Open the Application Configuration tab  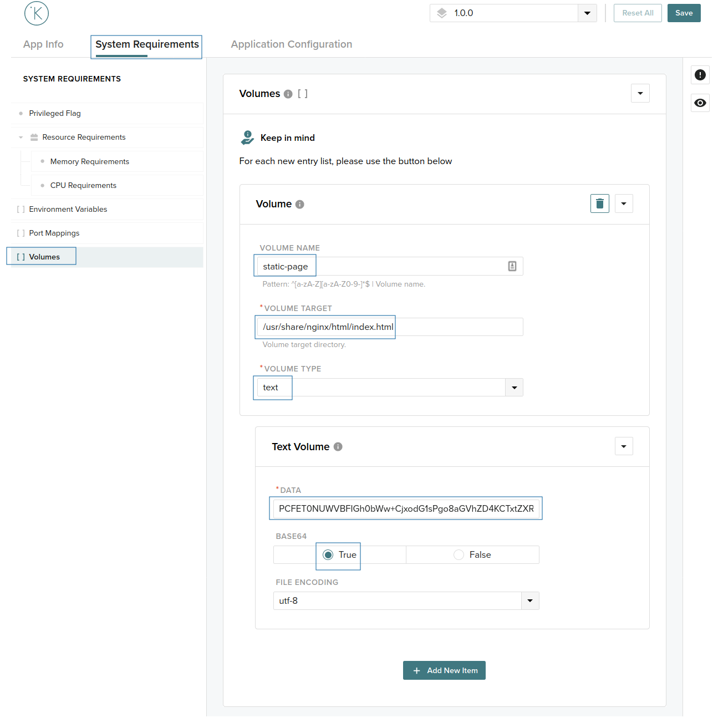[291, 44]
